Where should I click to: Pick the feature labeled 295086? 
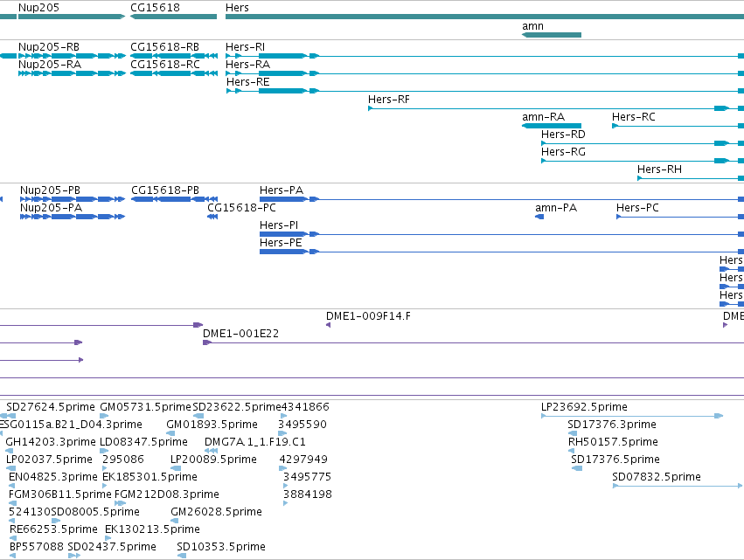point(123,460)
